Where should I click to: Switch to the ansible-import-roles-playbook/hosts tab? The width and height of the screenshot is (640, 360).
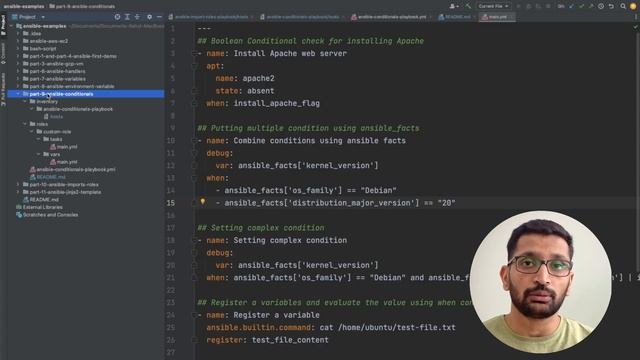pyautogui.click(x=211, y=17)
